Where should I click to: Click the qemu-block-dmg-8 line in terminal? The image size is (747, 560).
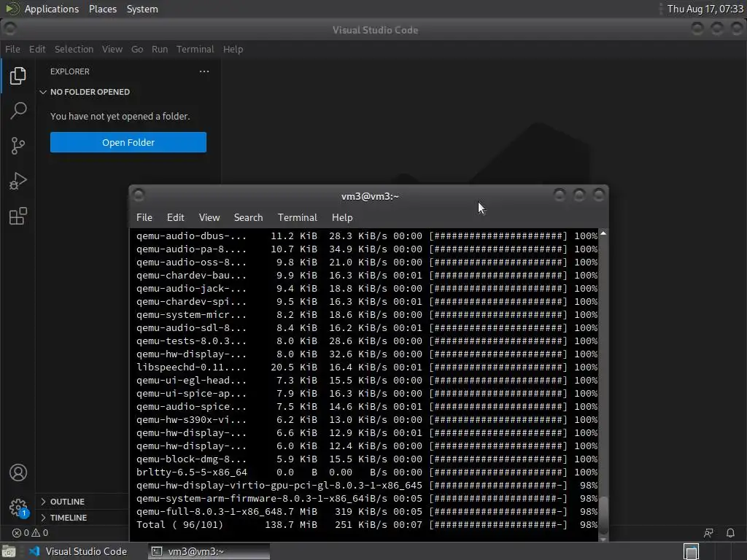coord(367,459)
